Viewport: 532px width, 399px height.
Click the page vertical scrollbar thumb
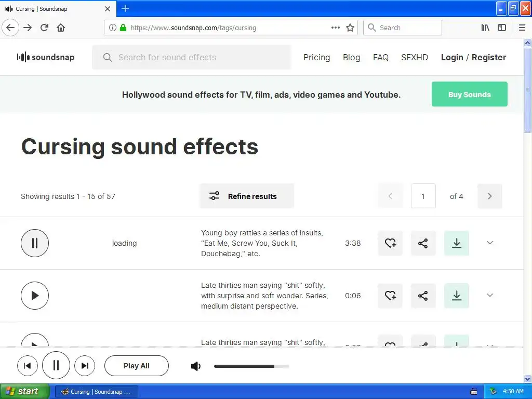point(527,90)
